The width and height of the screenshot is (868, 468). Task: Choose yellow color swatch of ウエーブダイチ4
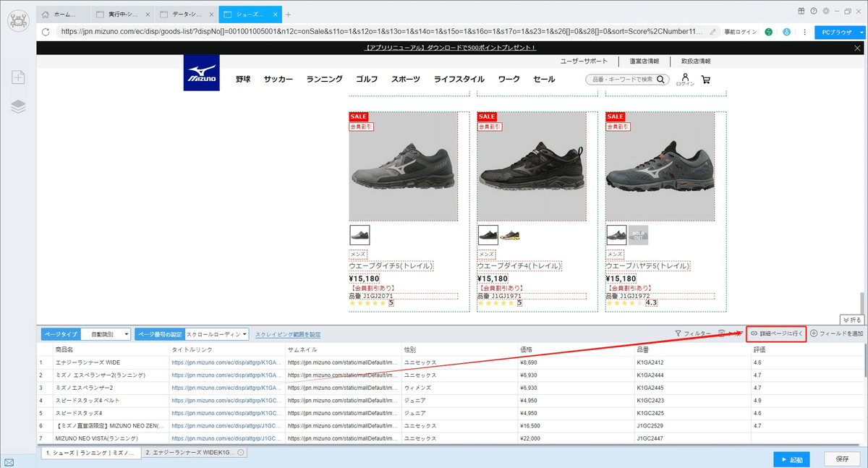[509, 234]
